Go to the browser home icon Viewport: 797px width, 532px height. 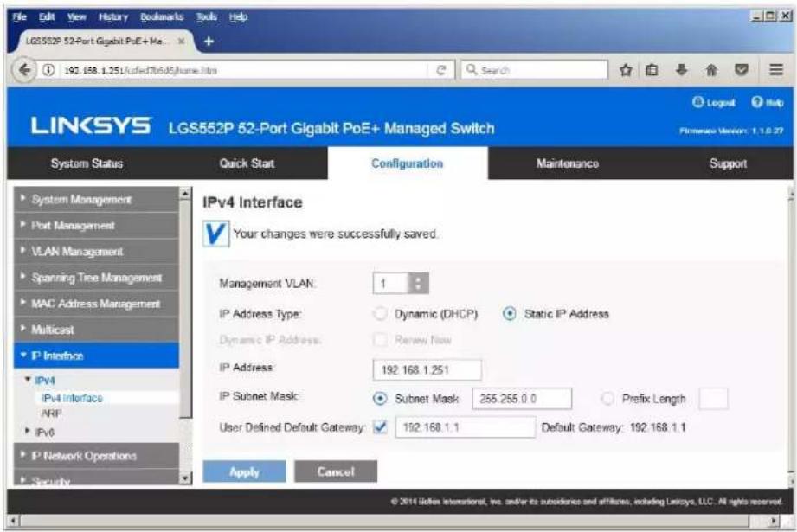click(x=711, y=69)
